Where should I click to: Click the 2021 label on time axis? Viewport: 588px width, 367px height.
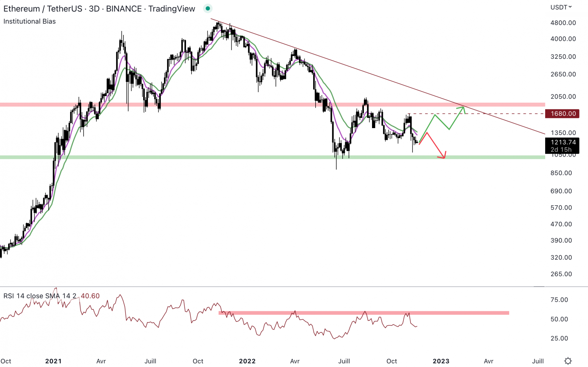pyautogui.click(x=53, y=361)
